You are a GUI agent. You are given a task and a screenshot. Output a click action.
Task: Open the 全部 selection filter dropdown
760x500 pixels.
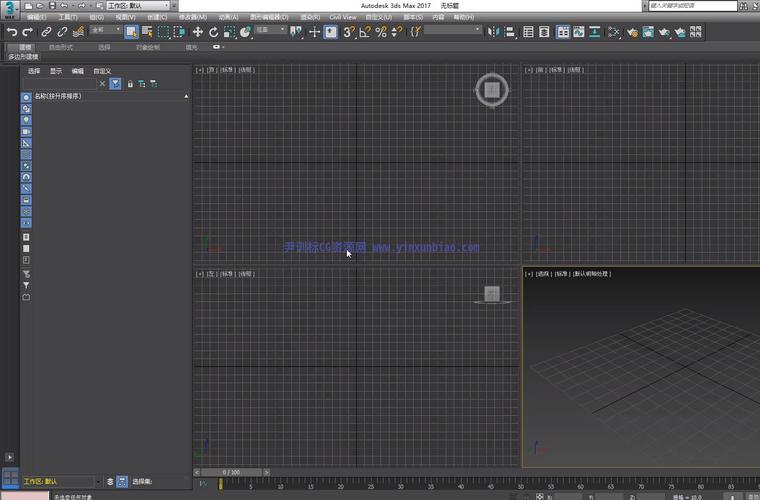coord(106,30)
